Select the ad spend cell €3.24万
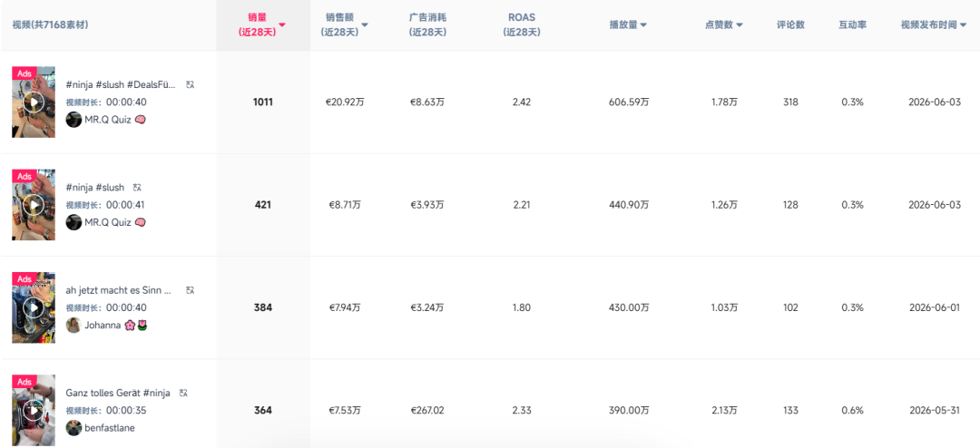 (x=427, y=307)
